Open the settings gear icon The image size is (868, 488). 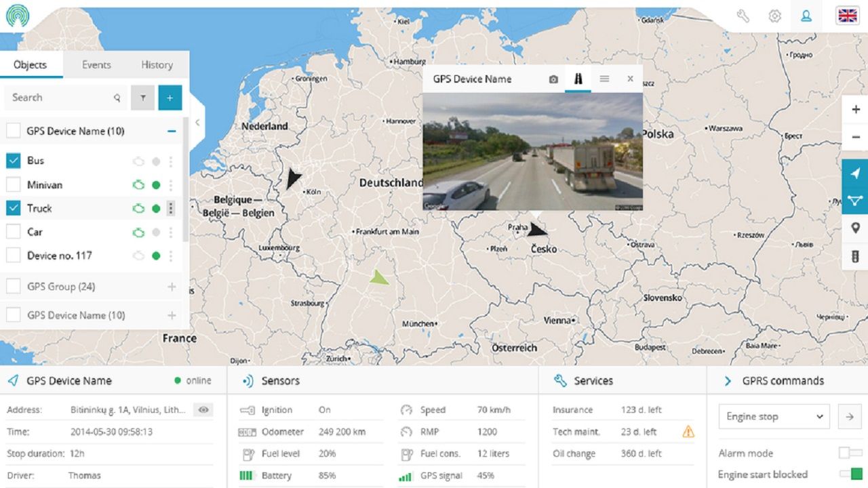[x=774, y=16]
